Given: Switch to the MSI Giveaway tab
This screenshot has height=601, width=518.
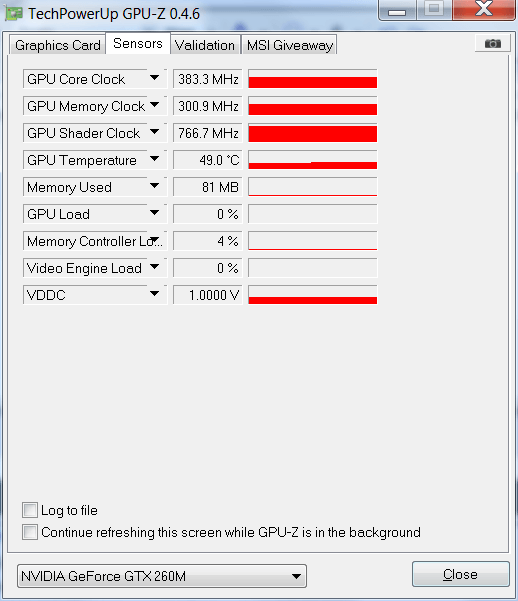Looking at the screenshot, I should tap(289, 45).
